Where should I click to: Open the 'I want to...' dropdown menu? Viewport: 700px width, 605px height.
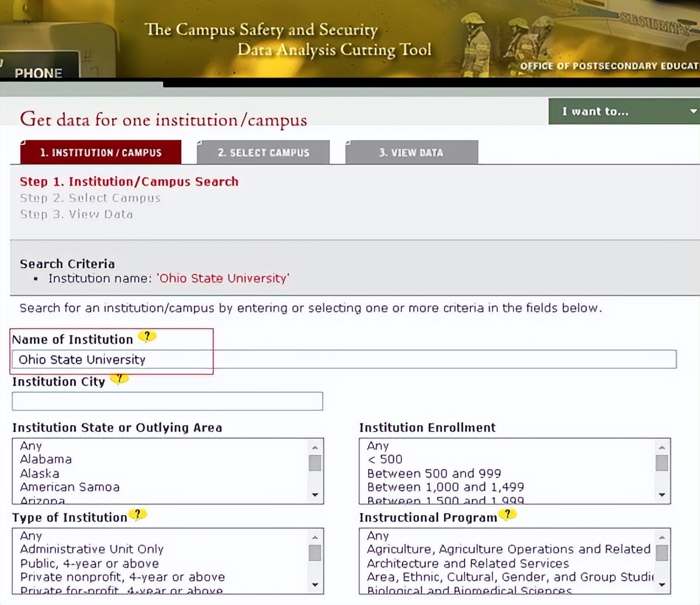pyautogui.click(x=624, y=112)
